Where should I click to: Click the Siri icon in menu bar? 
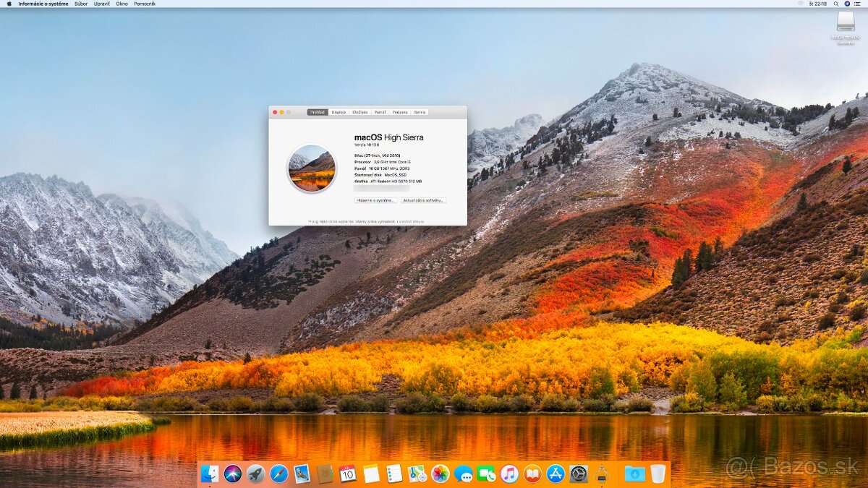(x=847, y=4)
